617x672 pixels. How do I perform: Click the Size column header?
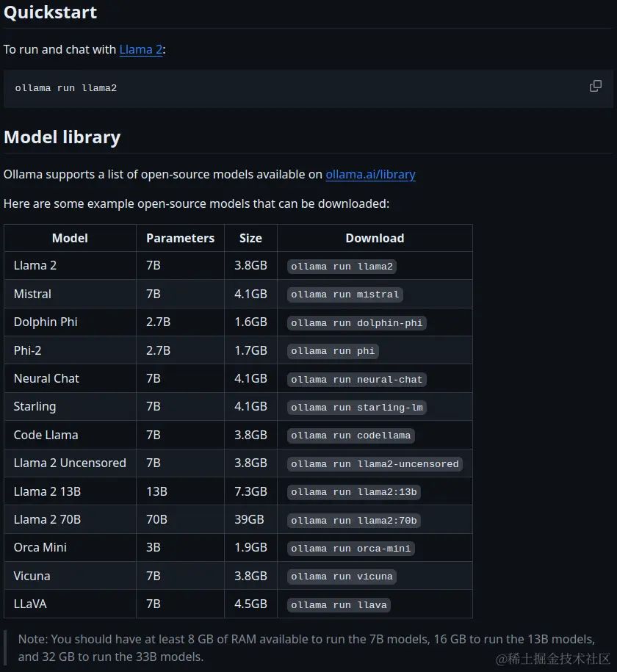(x=250, y=238)
